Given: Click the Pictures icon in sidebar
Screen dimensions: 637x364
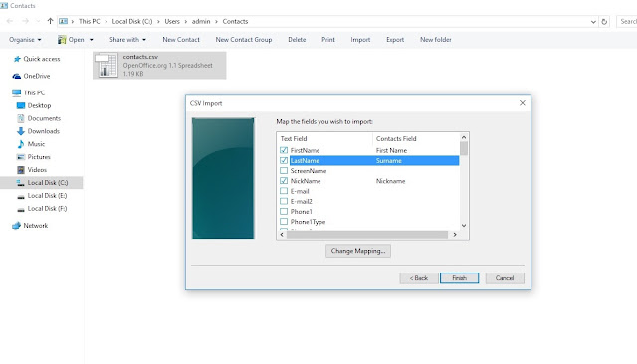Looking at the screenshot, I should (x=21, y=157).
